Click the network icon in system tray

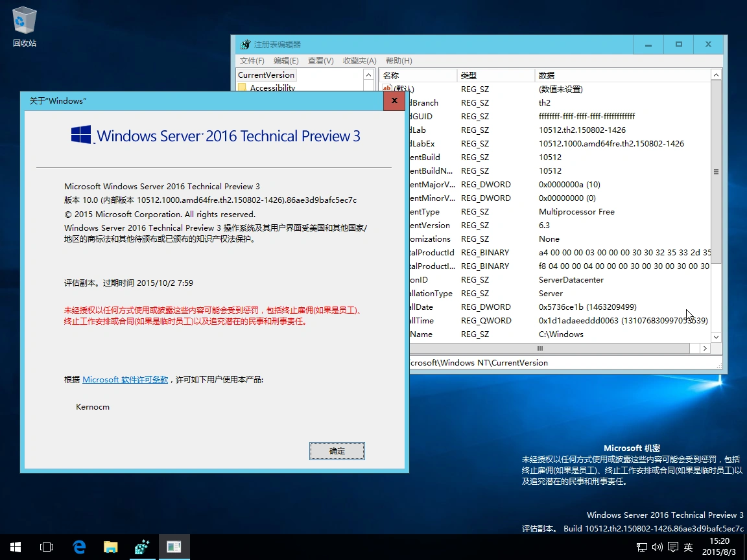(x=641, y=546)
